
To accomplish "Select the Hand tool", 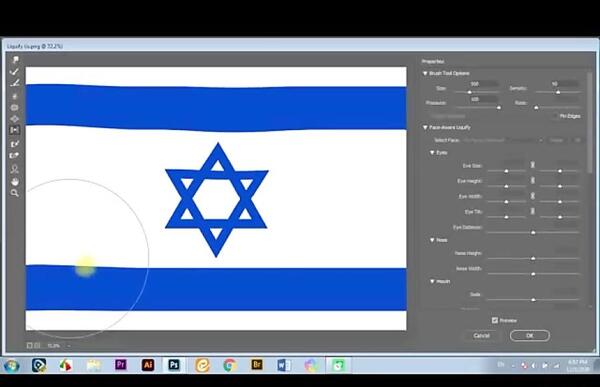I will pos(15,181).
